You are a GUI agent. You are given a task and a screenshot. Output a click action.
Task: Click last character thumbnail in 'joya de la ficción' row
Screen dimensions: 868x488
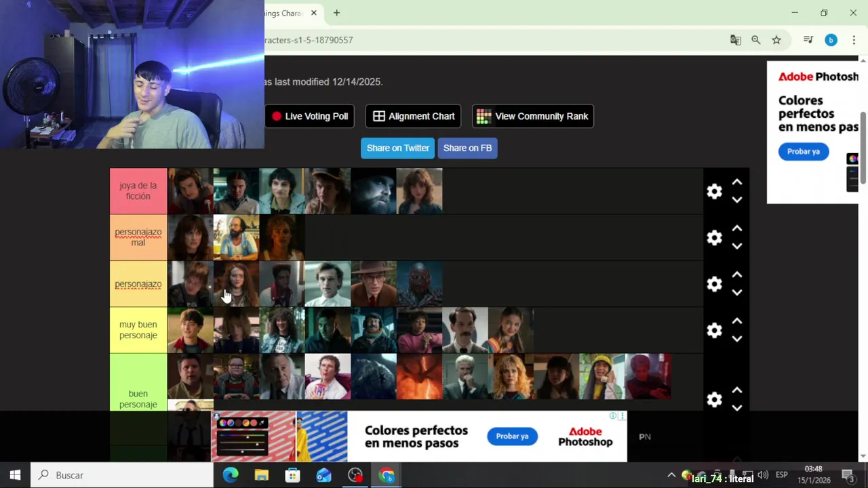pyautogui.click(x=419, y=191)
